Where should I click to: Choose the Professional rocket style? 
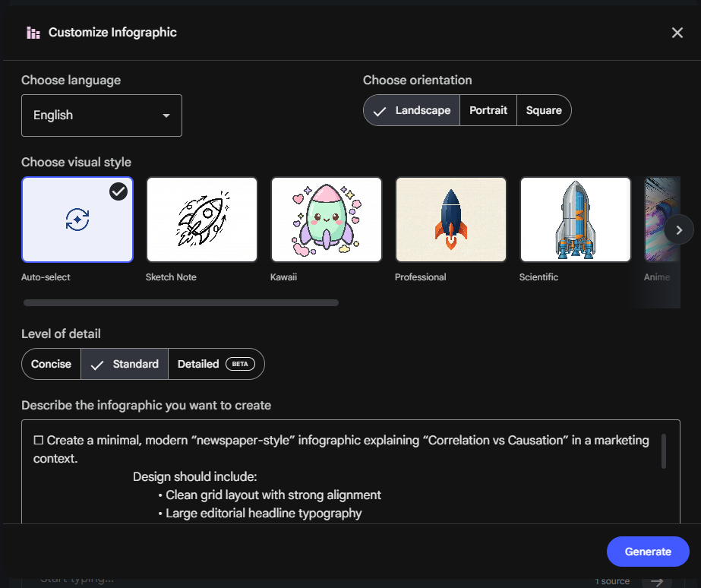[451, 220]
